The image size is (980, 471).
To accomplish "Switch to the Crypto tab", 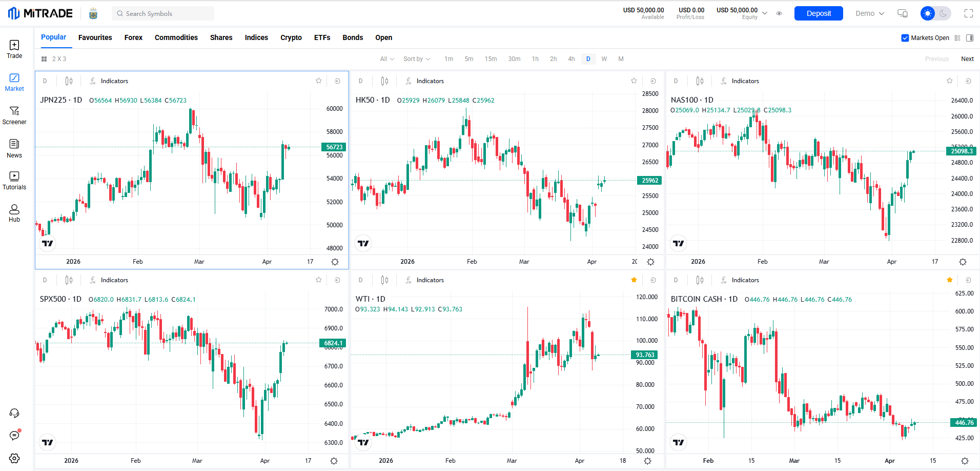I will [291, 37].
